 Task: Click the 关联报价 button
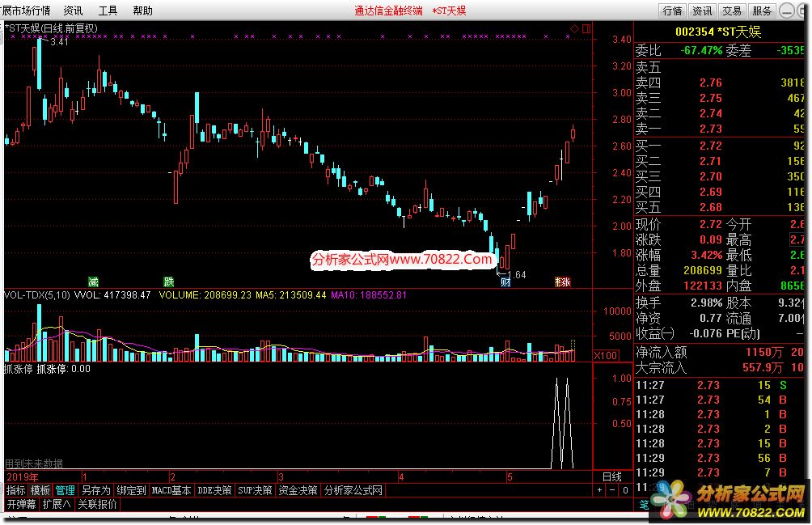(x=97, y=504)
